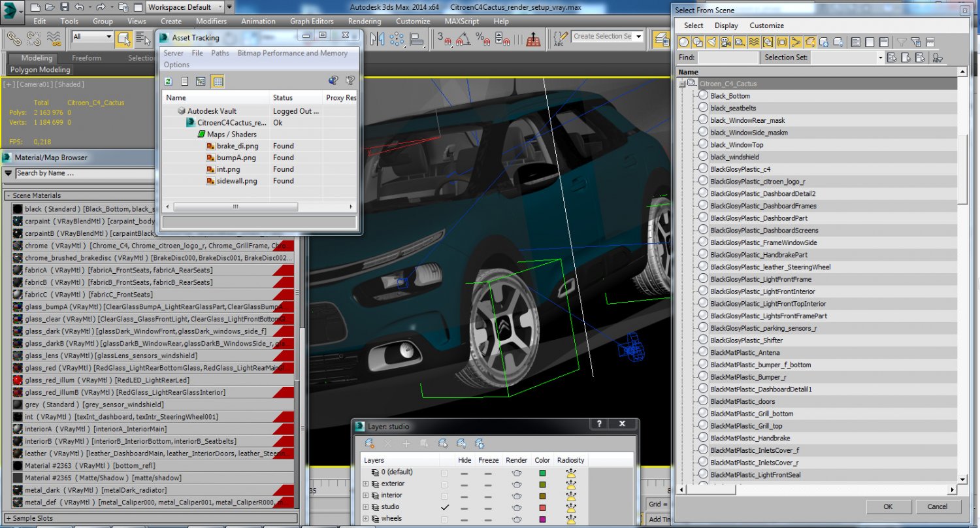Toggle Display Space Warps filter icon
Viewport: 980px width, 528px height.
click(x=754, y=42)
